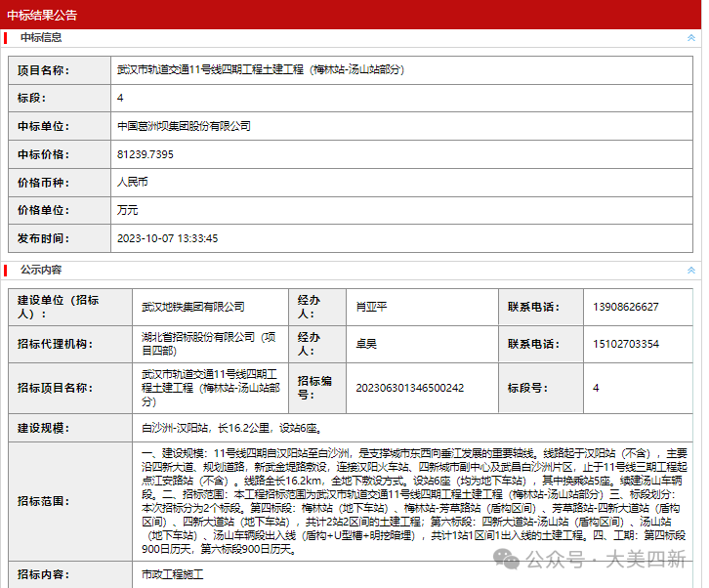
Task: Click the winning bidder 中国葛洲坝集团股份有限公司
Action: click(184, 126)
